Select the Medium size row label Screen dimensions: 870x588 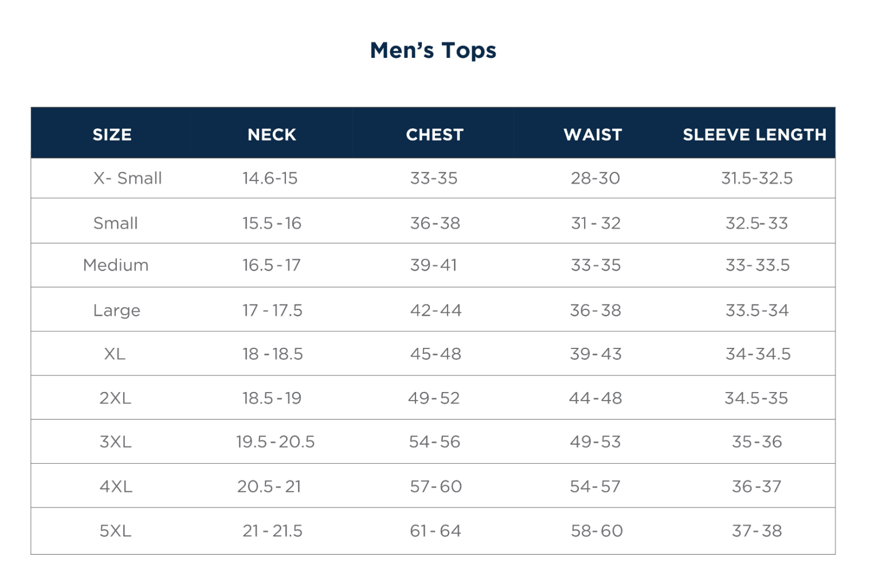tap(116, 265)
